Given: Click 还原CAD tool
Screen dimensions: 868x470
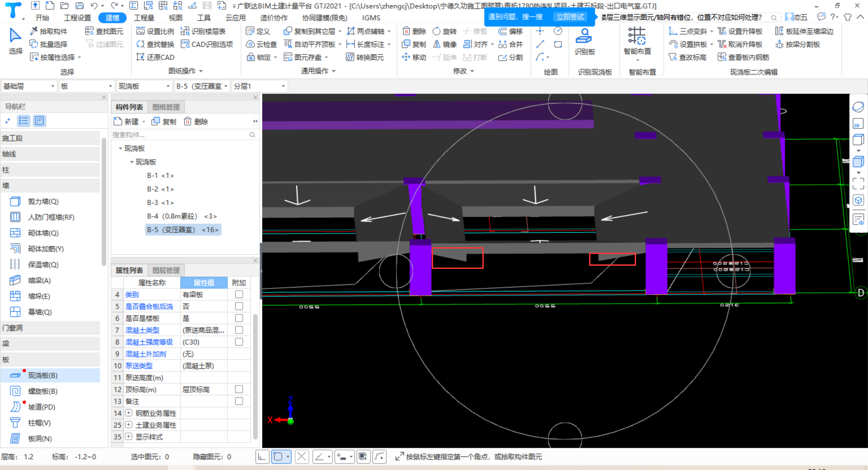Looking at the screenshot, I should coord(155,57).
